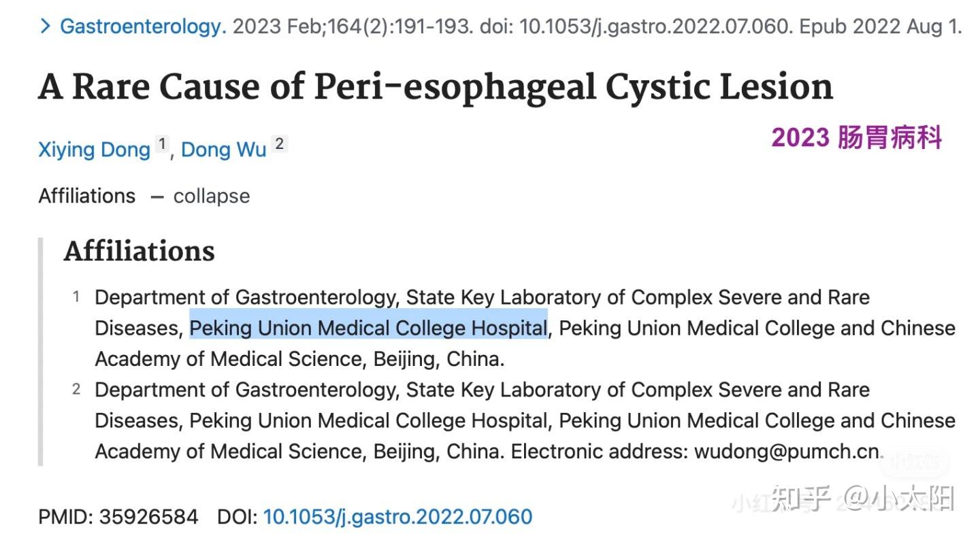Click the bold Affiliations section heading
This screenshot has width=980, height=538.
(x=139, y=252)
